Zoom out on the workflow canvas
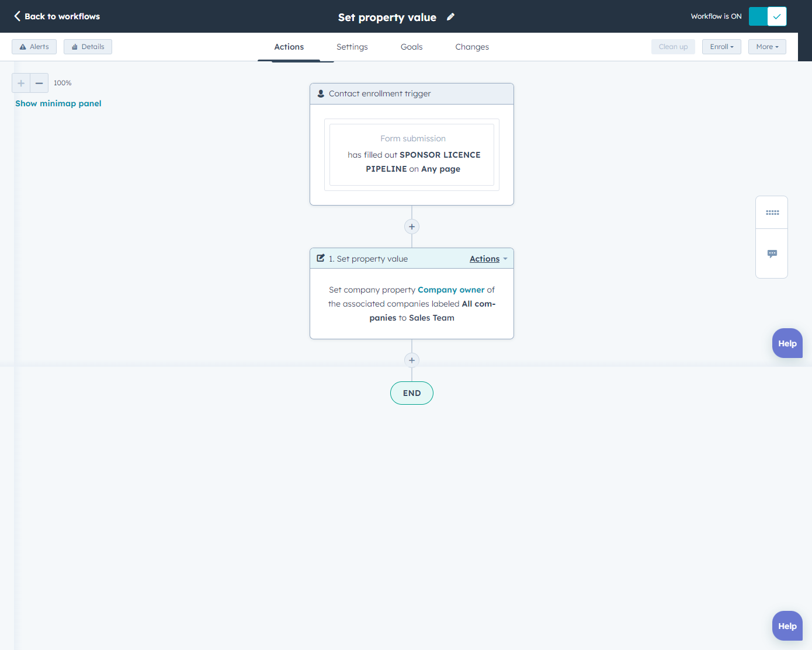This screenshot has width=812, height=650. [x=39, y=83]
